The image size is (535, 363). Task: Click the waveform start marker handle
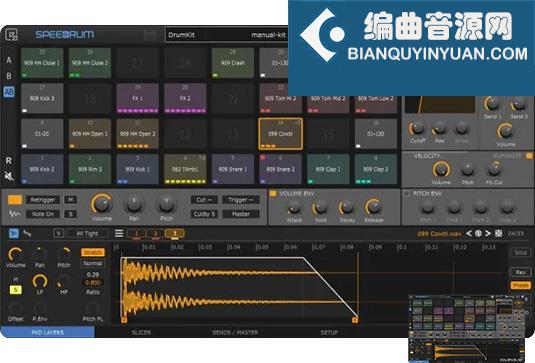click(124, 320)
